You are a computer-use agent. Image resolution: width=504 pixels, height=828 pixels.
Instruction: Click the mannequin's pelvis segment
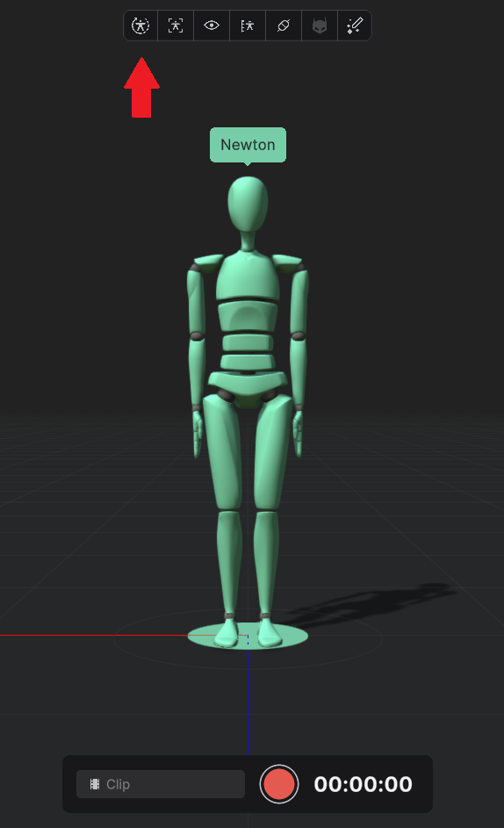pos(248,386)
